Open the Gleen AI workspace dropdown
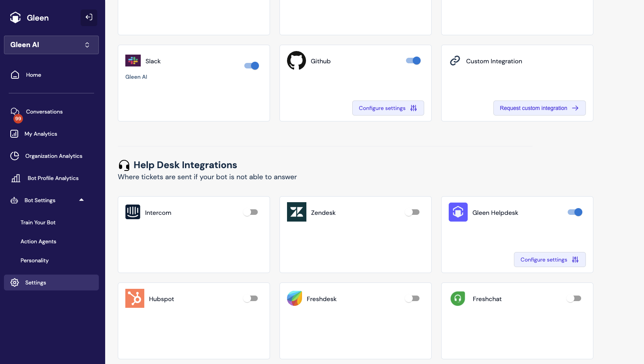The height and width of the screenshot is (364, 644). click(x=51, y=45)
